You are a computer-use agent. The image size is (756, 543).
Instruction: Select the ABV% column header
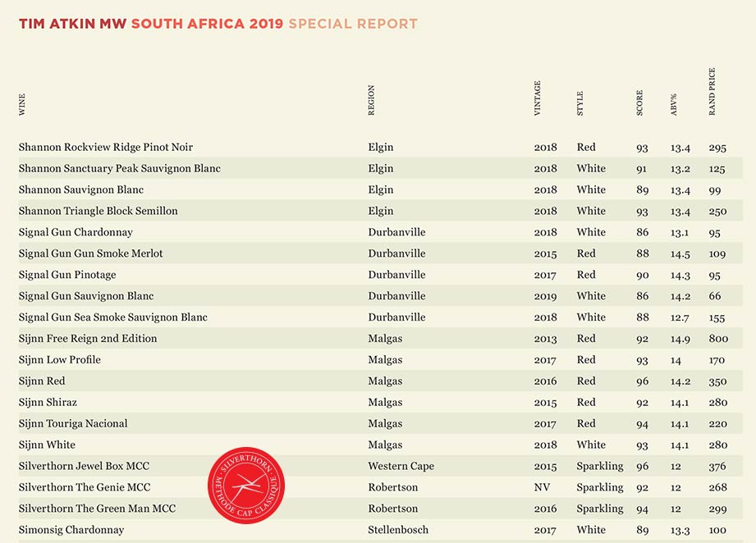(x=674, y=104)
